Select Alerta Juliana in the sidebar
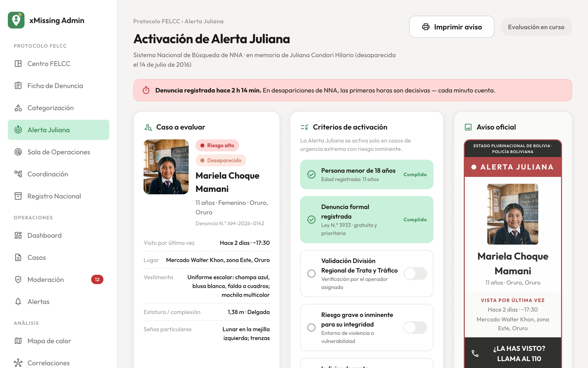Image resolution: width=588 pixels, height=368 pixels. [x=59, y=130]
